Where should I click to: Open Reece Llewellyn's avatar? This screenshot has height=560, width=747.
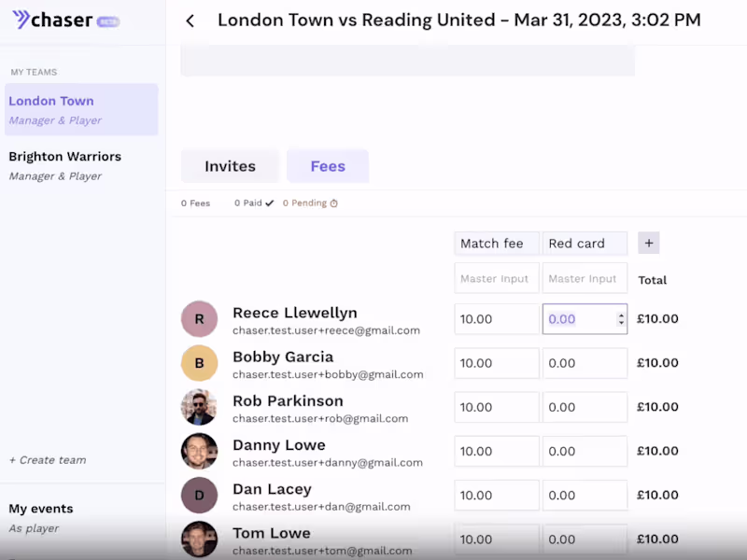(x=199, y=319)
